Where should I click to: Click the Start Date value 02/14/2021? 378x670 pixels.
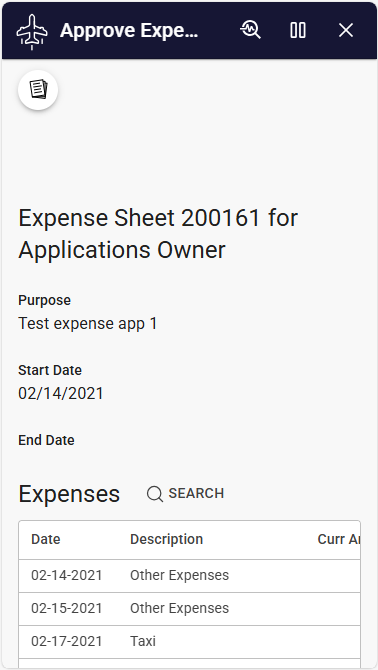click(x=61, y=393)
